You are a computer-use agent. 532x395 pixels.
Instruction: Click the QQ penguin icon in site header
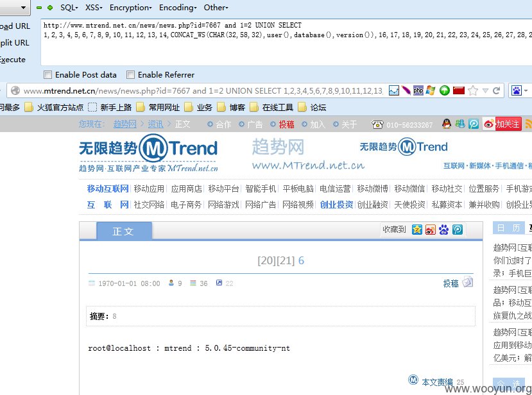point(447,124)
